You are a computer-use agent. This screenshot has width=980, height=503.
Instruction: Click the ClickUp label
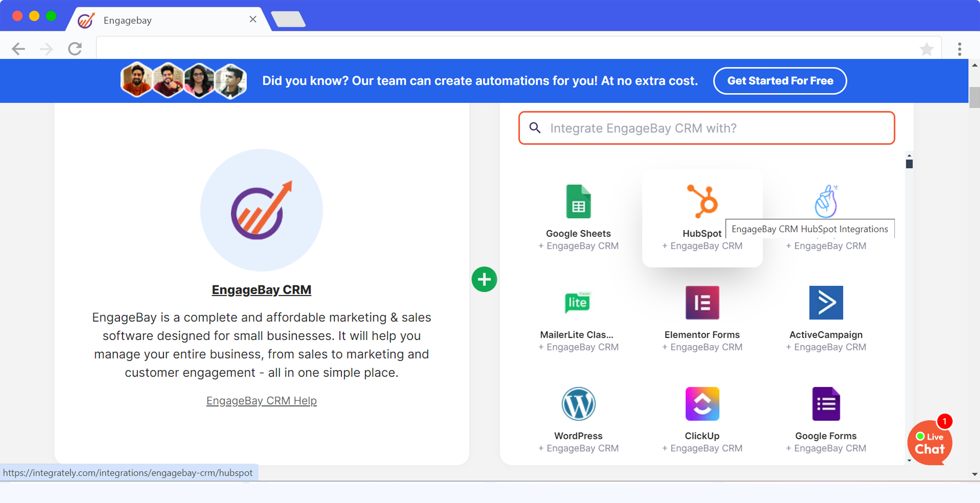(702, 436)
